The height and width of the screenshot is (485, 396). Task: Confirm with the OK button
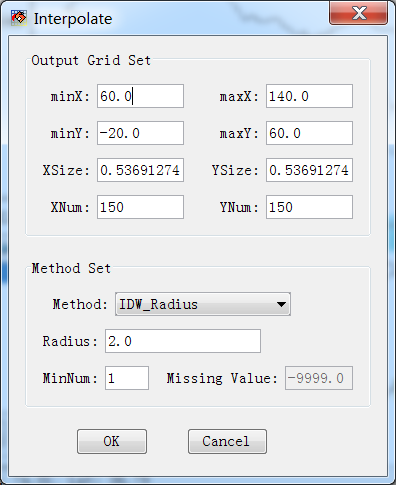[x=112, y=441]
